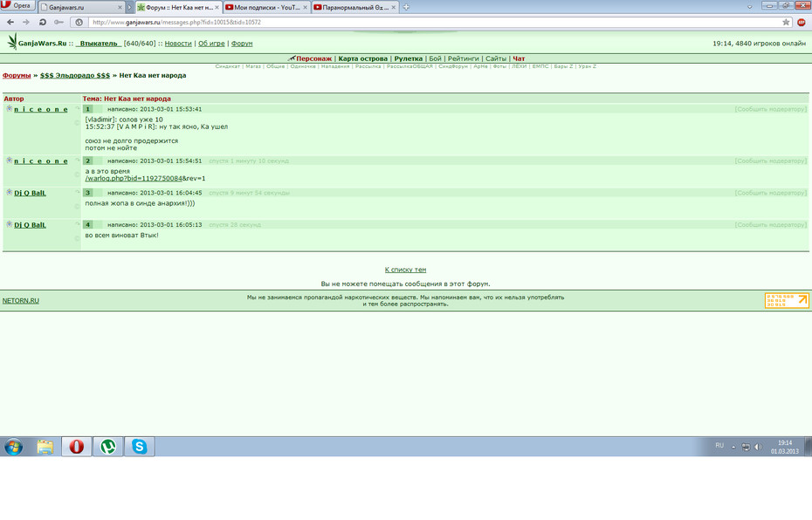
Task: Click the GanjaWars leaf logo
Action: point(12,41)
